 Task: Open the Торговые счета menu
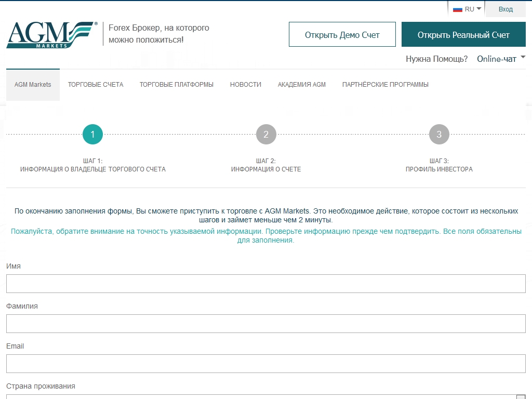[x=96, y=85]
